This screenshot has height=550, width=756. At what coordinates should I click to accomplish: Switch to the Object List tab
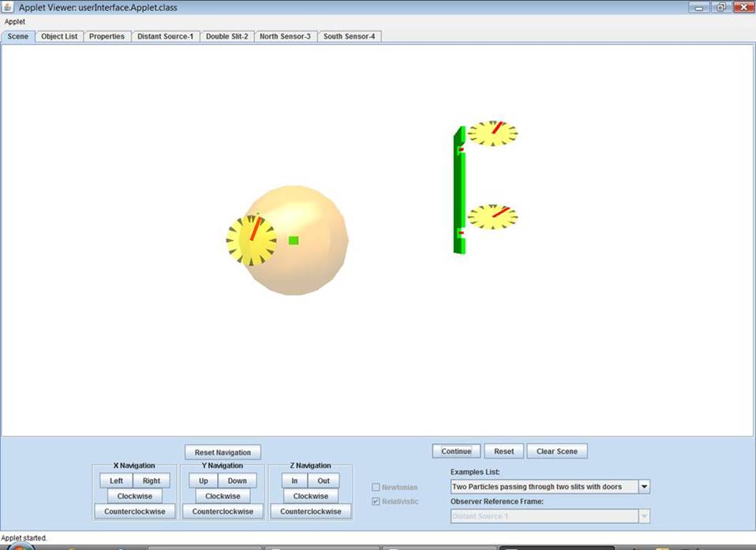(59, 36)
